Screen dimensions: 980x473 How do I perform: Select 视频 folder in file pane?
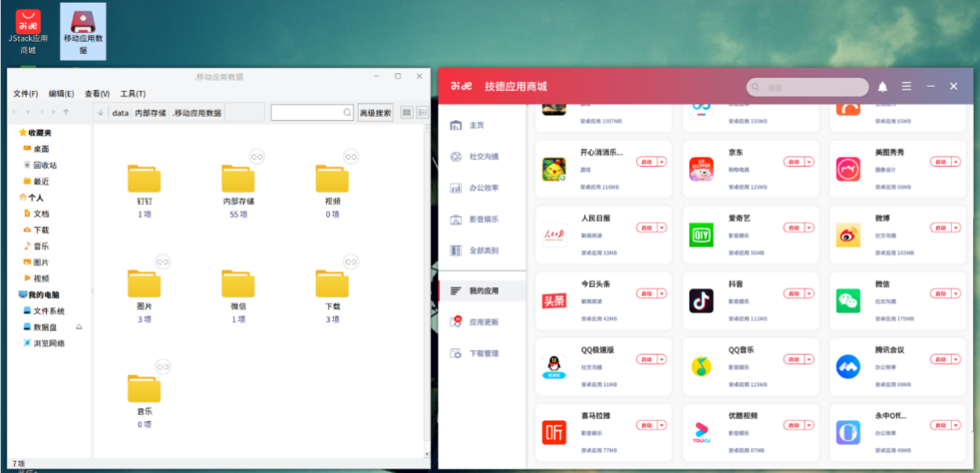(x=332, y=179)
